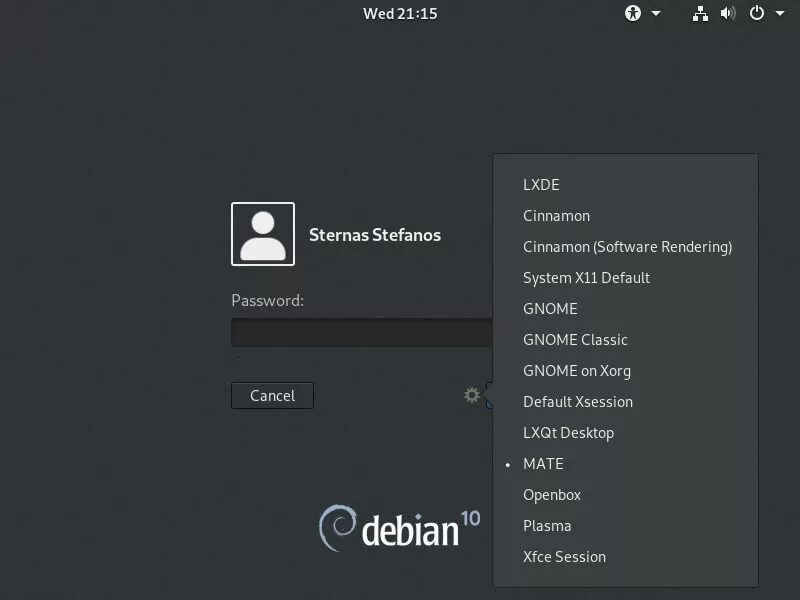This screenshot has height=600, width=800.
Task: Click the Sternas Stefanos user avatar
Action: pyautogui.click(x=263, y=234)
